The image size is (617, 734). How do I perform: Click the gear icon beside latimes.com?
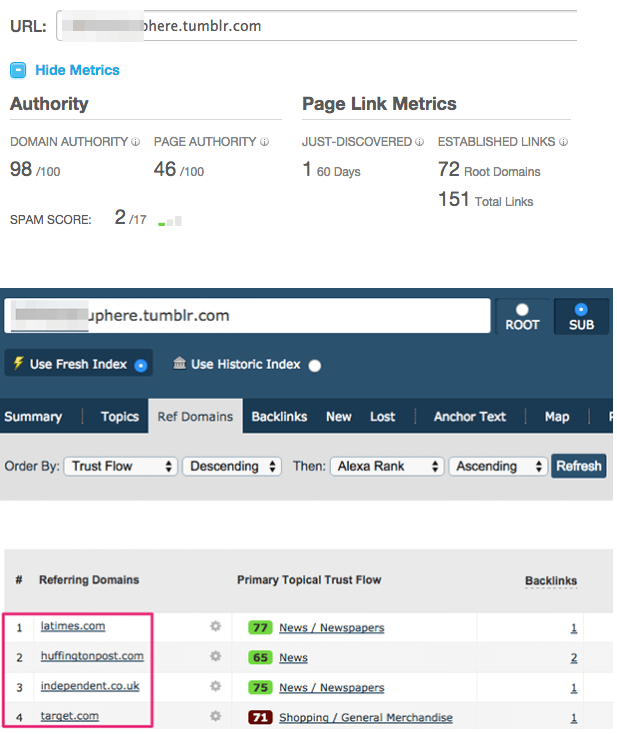pyautogui.click(x=214, y=627)
